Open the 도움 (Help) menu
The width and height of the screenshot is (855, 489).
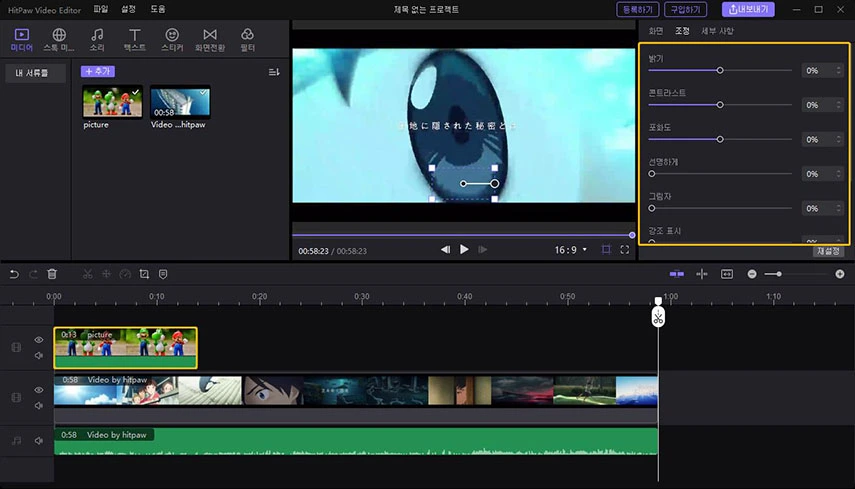(x=158, y=9)
